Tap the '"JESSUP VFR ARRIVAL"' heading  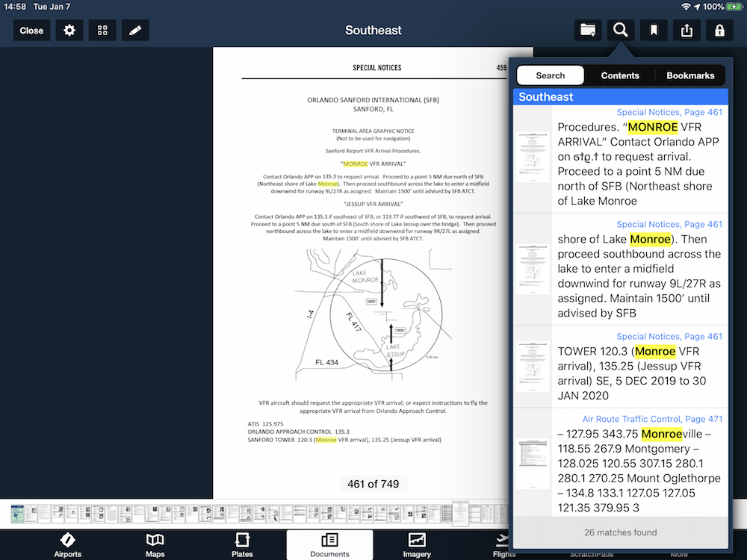point(373,204)
